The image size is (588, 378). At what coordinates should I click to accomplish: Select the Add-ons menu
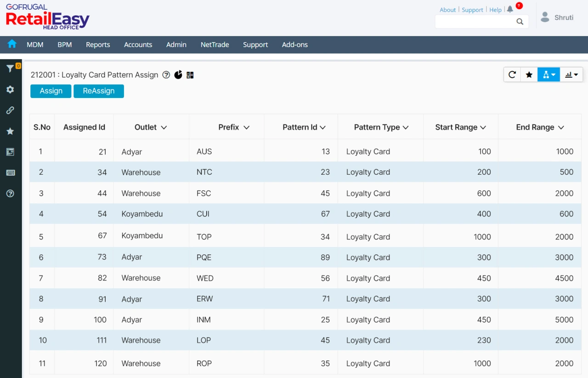tap(294, 45)
